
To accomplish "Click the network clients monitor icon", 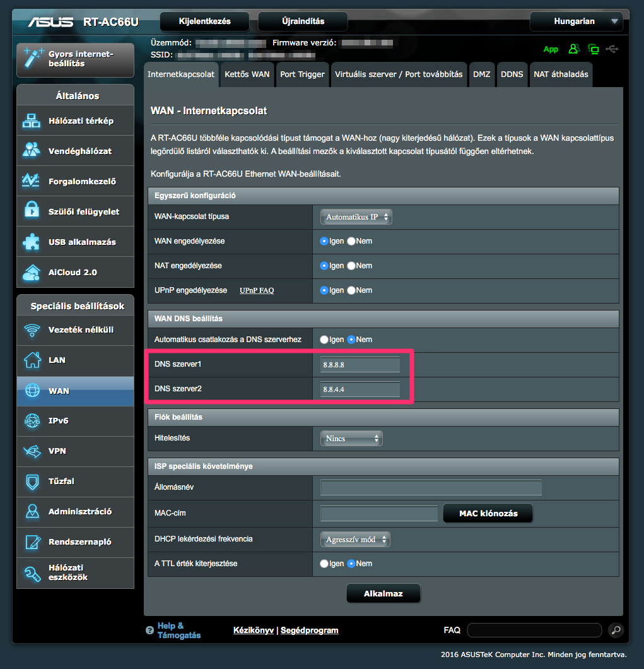I will pyautogui.click(x=594, y=49).
